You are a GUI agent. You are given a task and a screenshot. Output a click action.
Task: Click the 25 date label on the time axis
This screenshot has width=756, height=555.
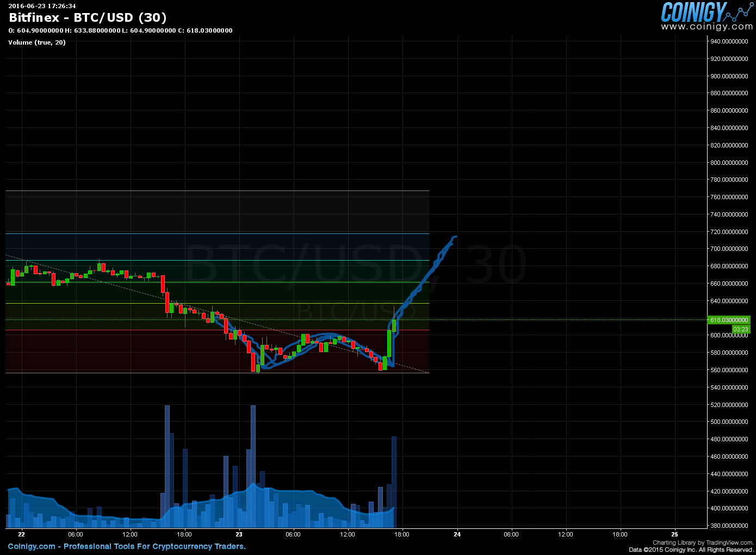[x=675, y=534]
